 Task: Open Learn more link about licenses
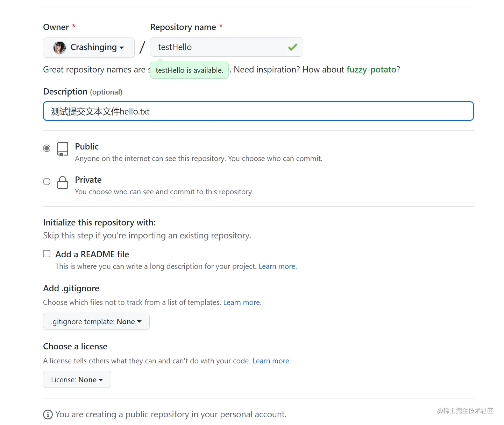[x=271, y=361]
